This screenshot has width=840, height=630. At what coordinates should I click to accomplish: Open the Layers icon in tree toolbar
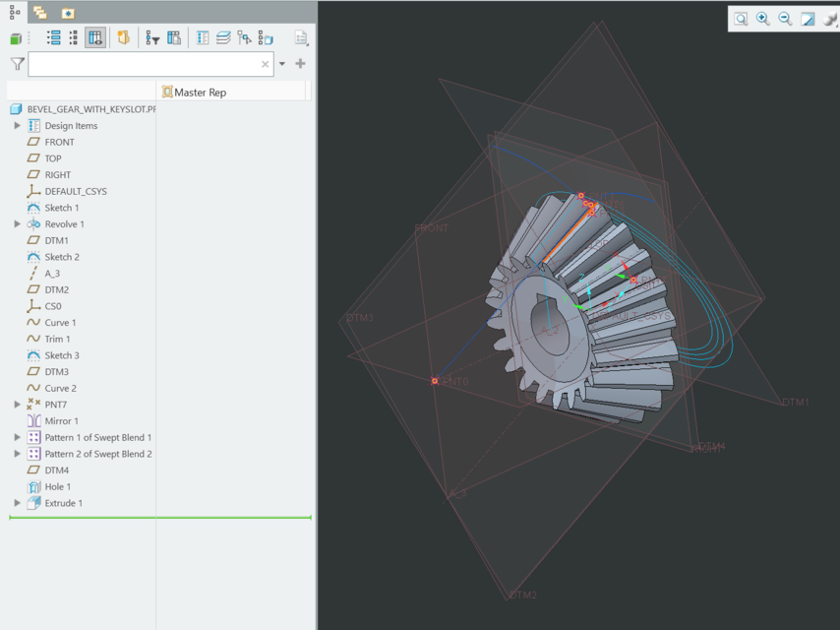(224, 37)
